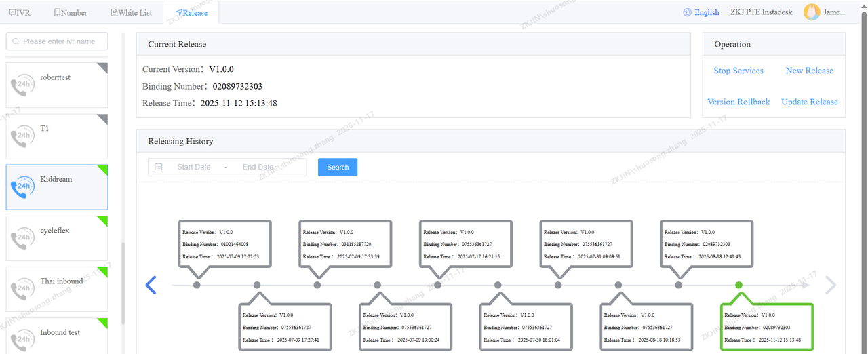Open the White List tab

click(131, 12)
